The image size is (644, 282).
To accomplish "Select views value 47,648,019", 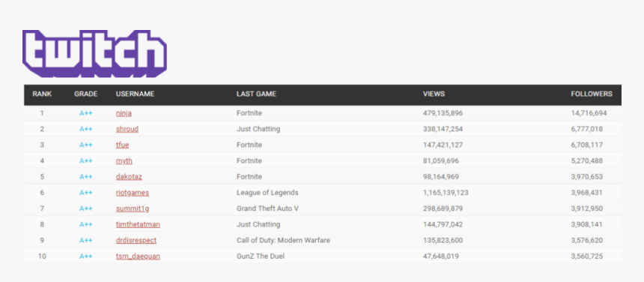I will [441, 256].
